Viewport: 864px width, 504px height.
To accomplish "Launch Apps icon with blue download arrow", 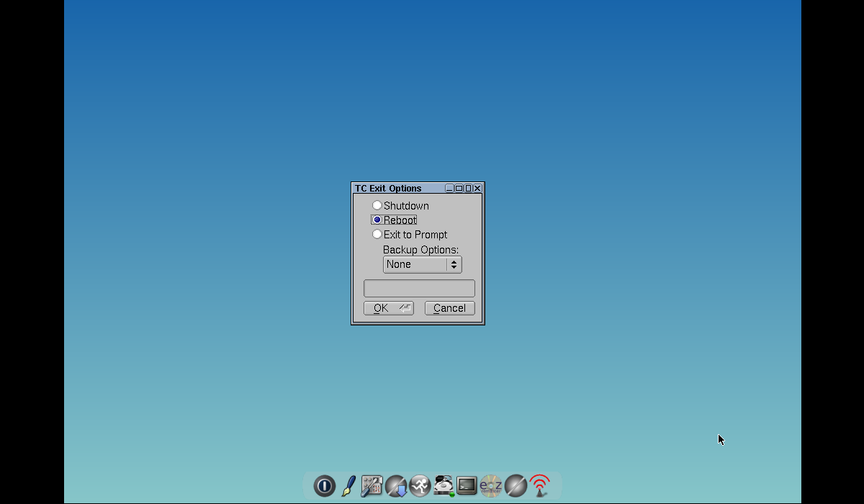I will (x=396, y=486).
